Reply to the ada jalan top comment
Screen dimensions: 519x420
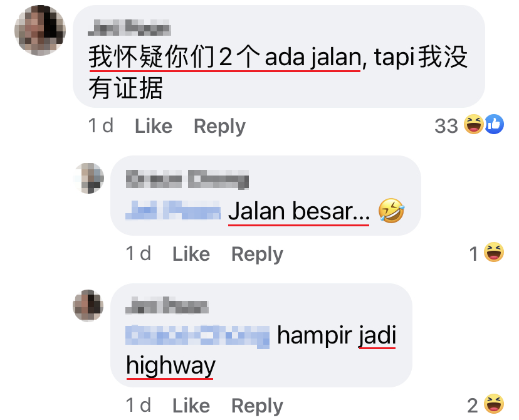pos(220,126)
